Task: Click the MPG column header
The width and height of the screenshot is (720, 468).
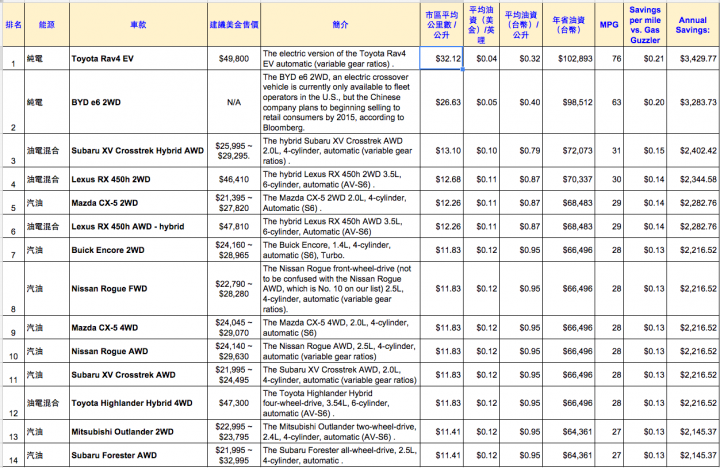Action: pyautogui.click(x=609, y=24)
